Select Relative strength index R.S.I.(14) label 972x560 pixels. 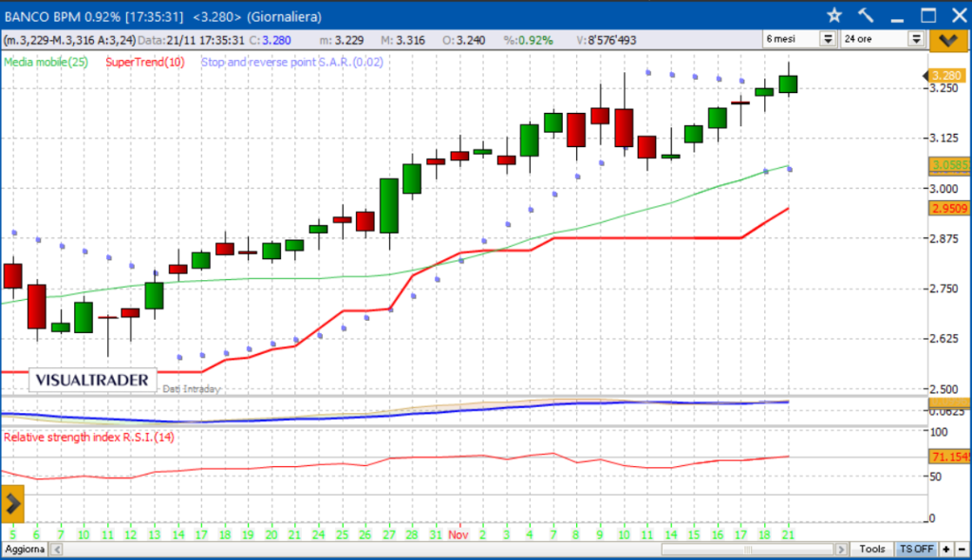pyautogui.click(x=88, y=438)
